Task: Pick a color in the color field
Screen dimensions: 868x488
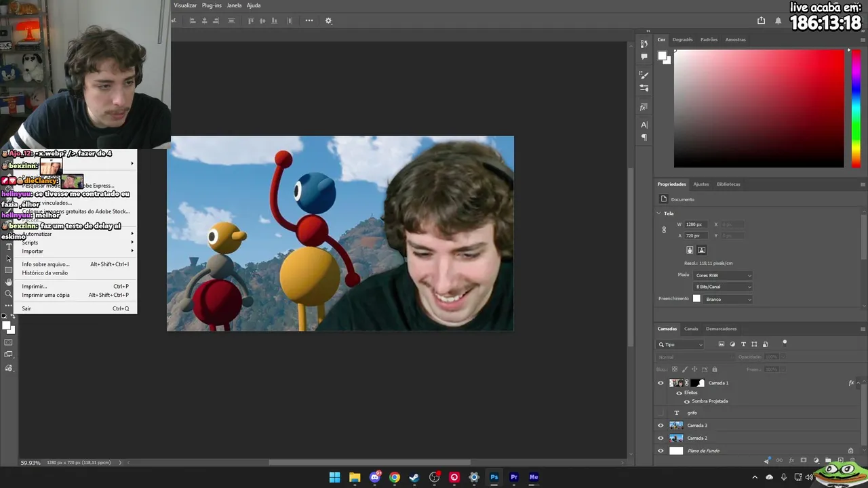Action: 759,108
